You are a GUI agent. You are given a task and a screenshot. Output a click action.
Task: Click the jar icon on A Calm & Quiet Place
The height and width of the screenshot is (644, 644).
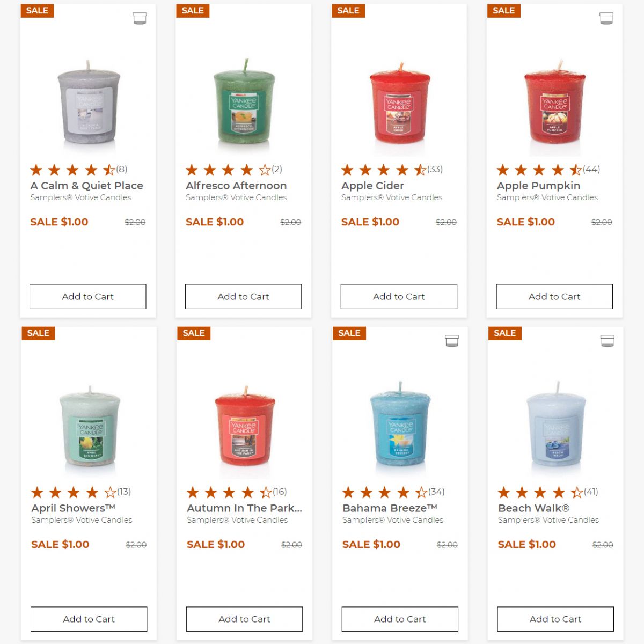[x=140, y=19]
